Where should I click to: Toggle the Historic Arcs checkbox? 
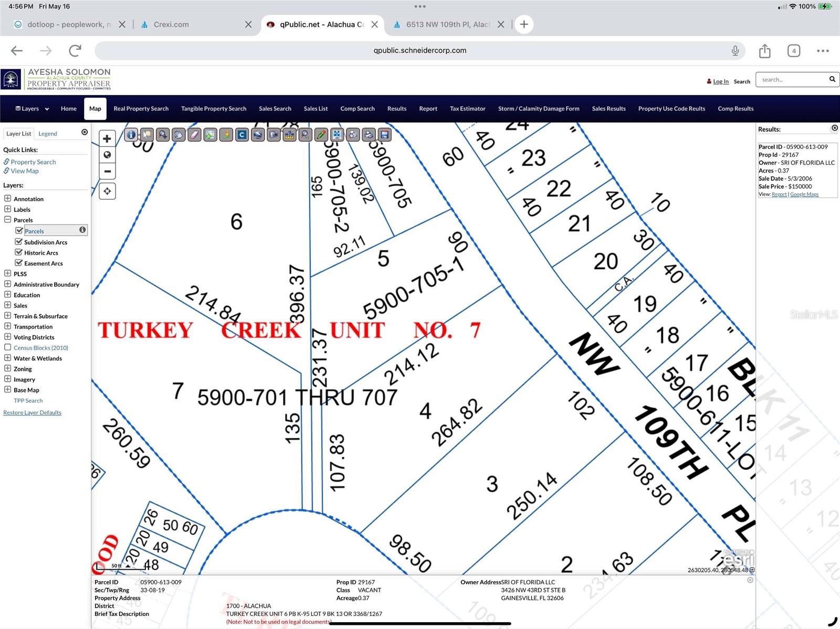[19, 252]
